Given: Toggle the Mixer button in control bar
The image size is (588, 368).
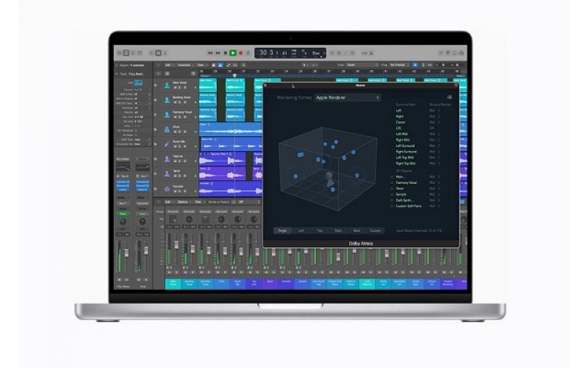Looking at the screenshot, I should point(158,53).
